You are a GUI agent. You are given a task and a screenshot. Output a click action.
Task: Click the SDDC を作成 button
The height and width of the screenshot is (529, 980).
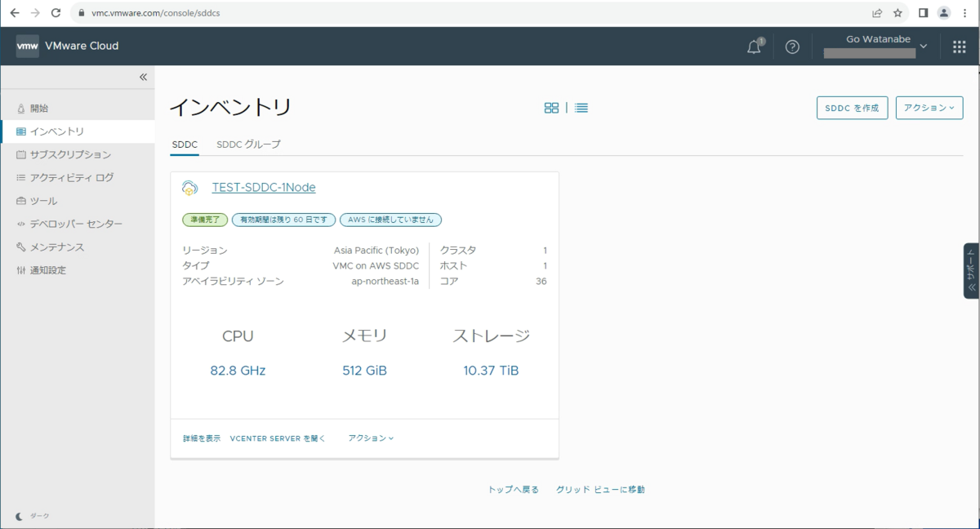click(852, 107)
